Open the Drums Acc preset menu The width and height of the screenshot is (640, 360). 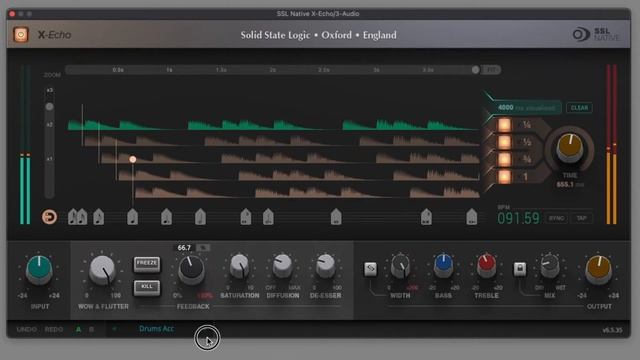[156, 329]
